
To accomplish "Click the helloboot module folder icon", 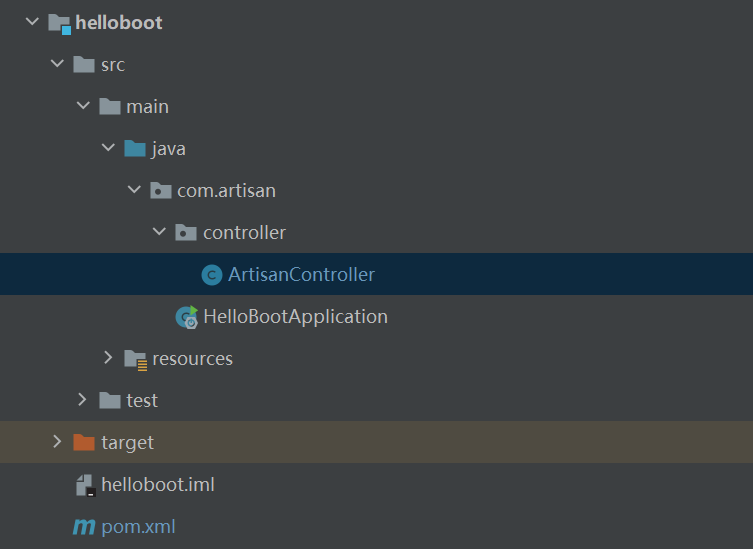I will point(59,22).
